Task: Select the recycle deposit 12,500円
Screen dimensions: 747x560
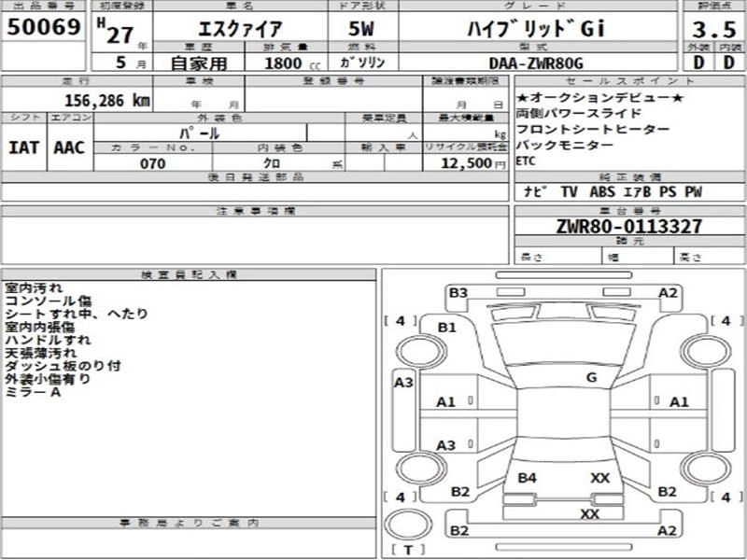Action: coord(472,163)
